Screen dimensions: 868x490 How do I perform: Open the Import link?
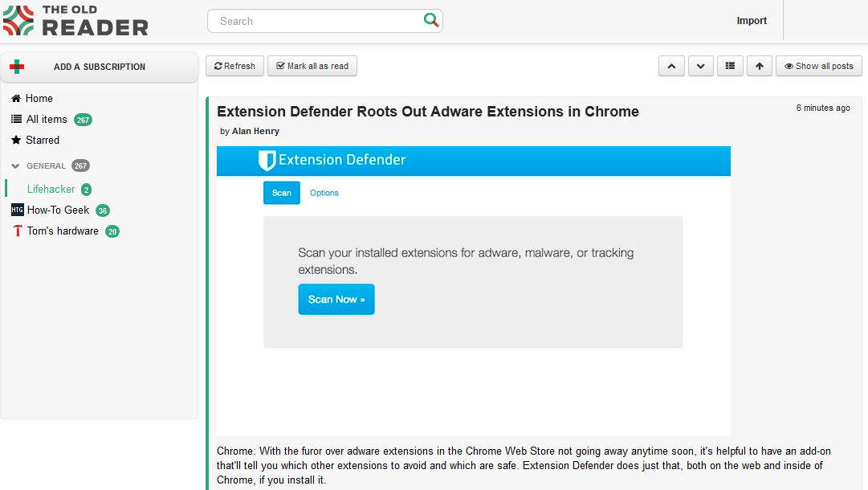pyautogui.click(x=752, y=21)
